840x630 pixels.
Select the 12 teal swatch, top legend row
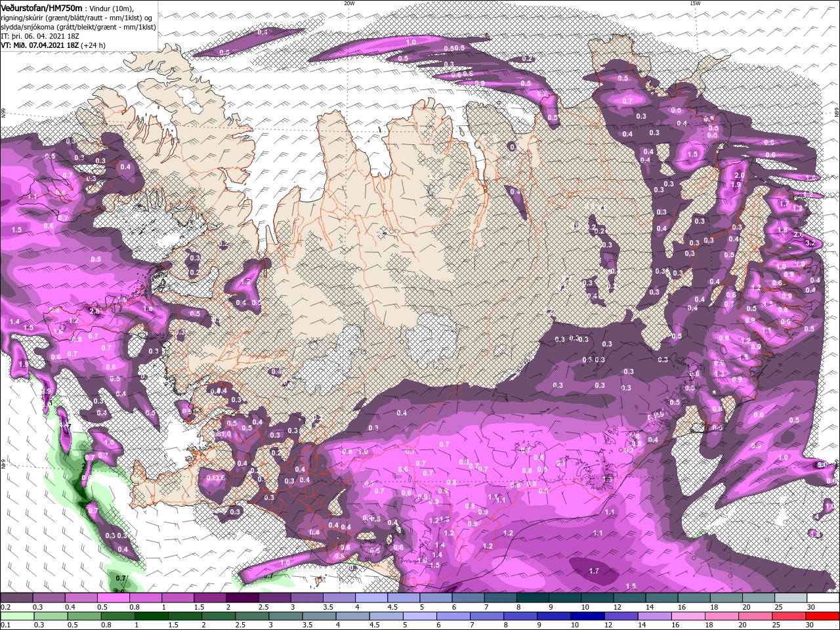click(x=629, y=598)
